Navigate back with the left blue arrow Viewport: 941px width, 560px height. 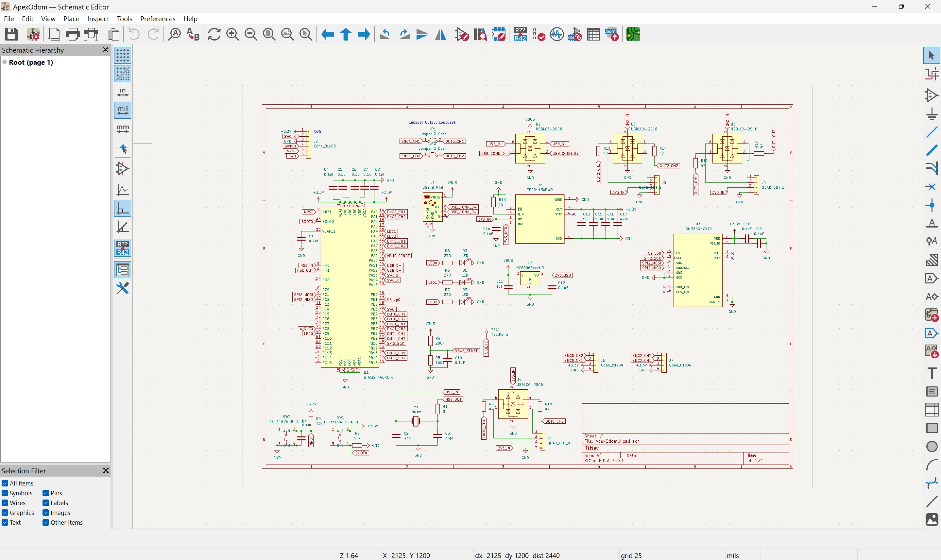(x=327, y=34)
